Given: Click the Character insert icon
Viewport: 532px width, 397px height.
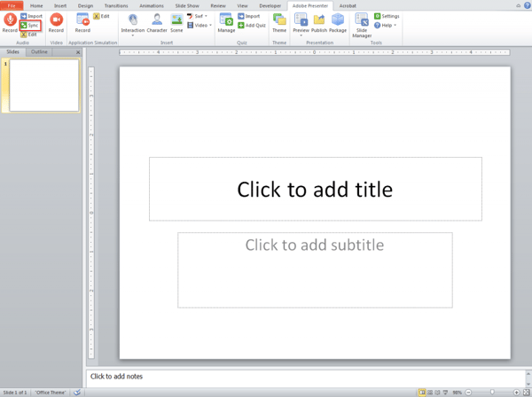Looking at the screenshot, I should [x=157, y=20].
